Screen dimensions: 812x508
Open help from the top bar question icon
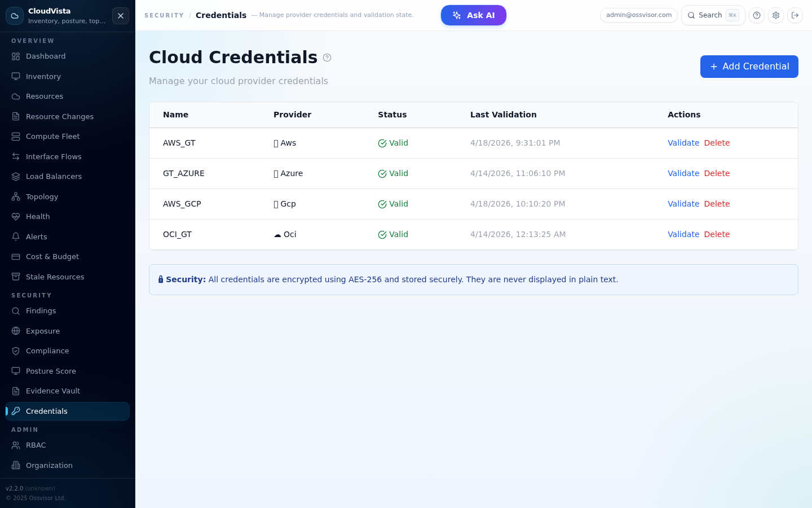757,15
